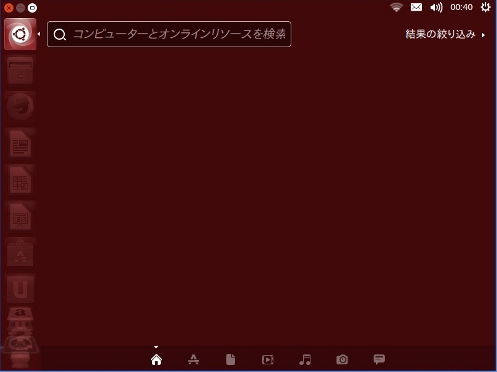Switch to the Files lens
497x372 pixels.
[x=230, y=360]
